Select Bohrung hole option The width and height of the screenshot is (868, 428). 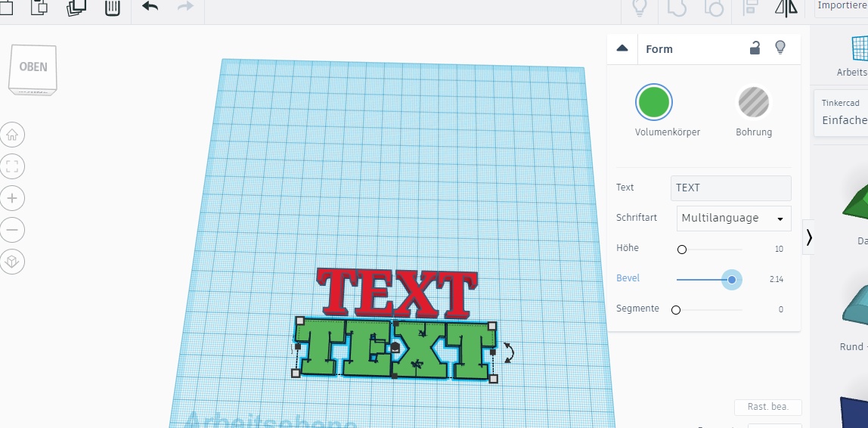coord(753,102)
